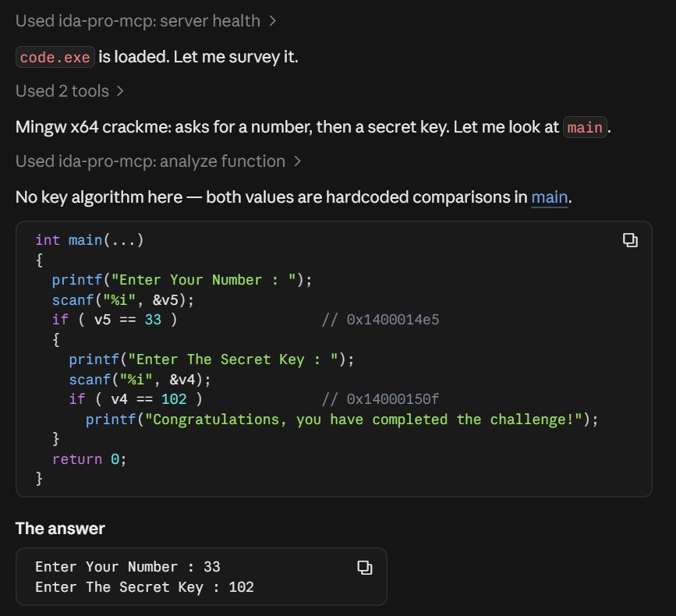The width and height of the screenshot is (676, 616).
Task: Copy the main function code block
Action: click(x=630, y=240)
